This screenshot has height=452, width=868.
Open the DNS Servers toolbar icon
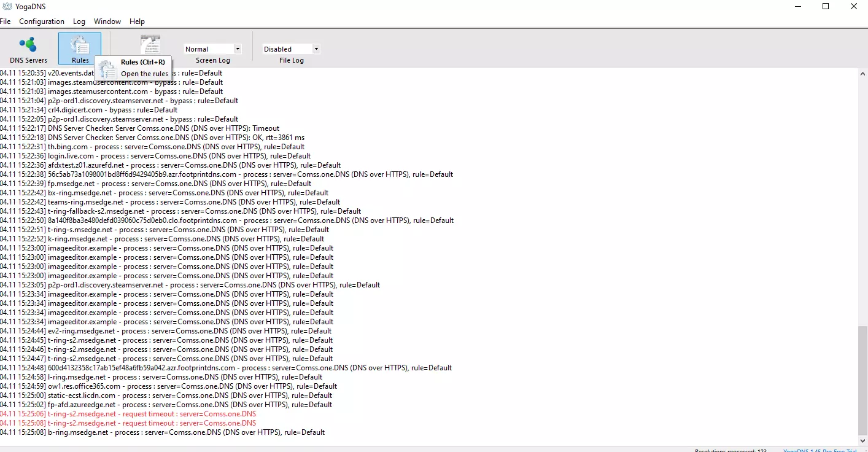pos(28,49)
